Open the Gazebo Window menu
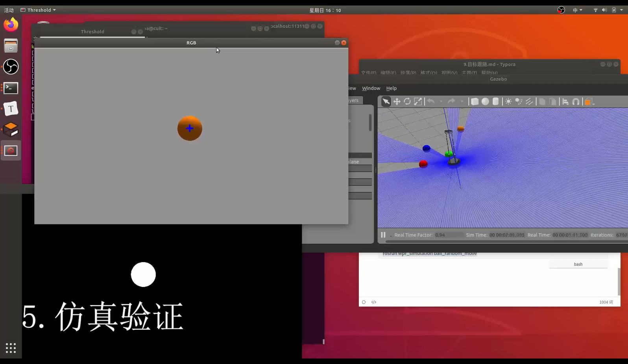The height and width of the screenshot is (364, 628). click(x=371, y=88)
